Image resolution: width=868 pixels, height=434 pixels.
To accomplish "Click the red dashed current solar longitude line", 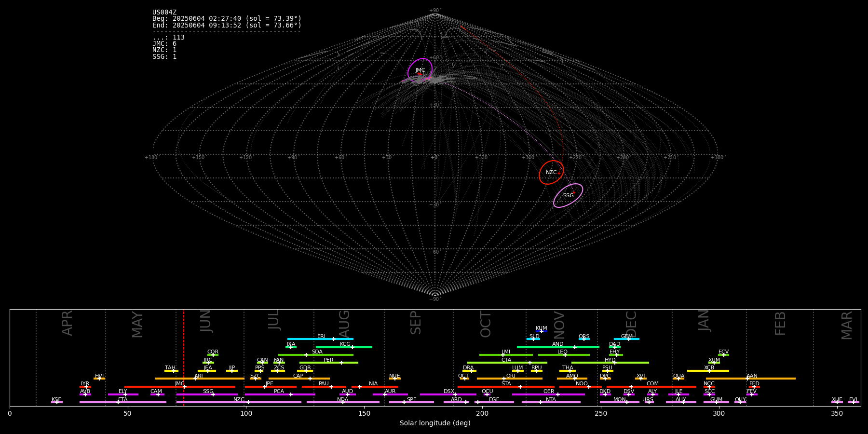I will point(184,357).
